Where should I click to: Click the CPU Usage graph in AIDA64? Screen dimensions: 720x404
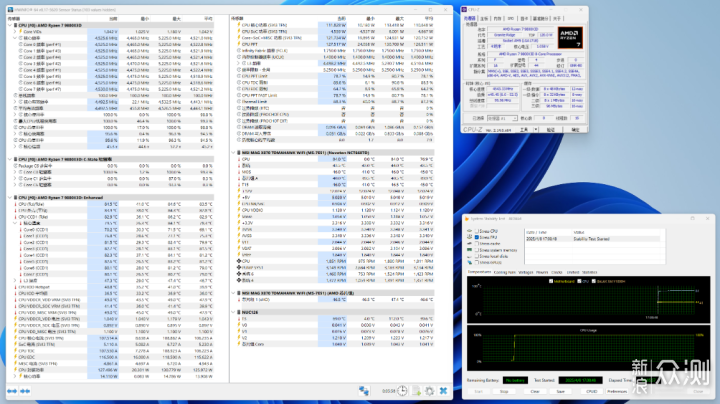click(588, 349)
